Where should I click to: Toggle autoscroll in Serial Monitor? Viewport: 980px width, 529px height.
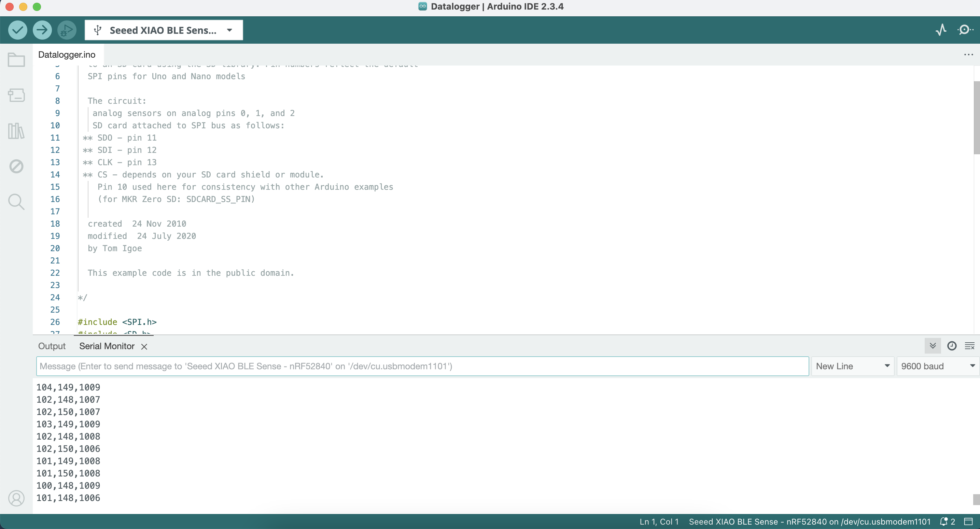pos(933,346)
